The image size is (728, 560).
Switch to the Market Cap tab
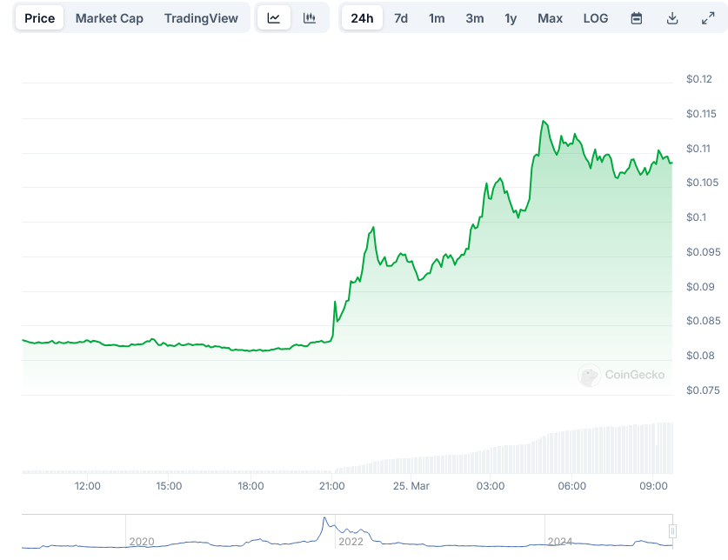tap(110, 18)
